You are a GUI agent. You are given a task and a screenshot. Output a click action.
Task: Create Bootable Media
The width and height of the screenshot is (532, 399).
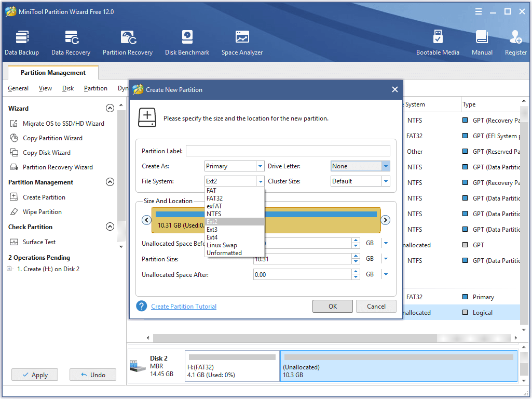[438, 43]
